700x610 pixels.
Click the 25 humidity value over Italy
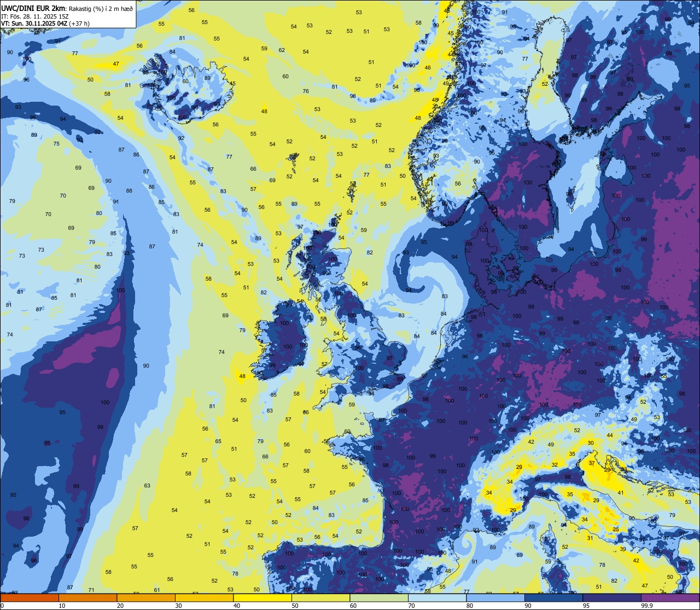click(x=616, y=530)
